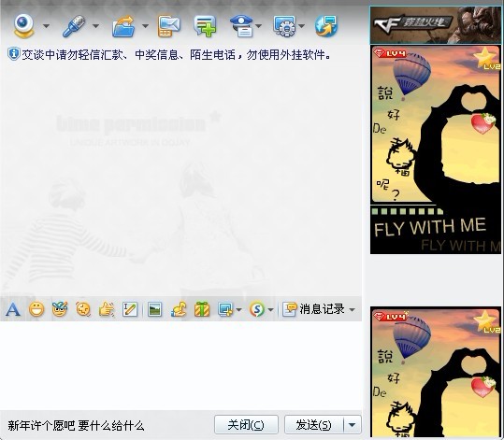Viewport: 504px width, 440px height.
Task: Click inside the message input area
Action: [181, 365]
